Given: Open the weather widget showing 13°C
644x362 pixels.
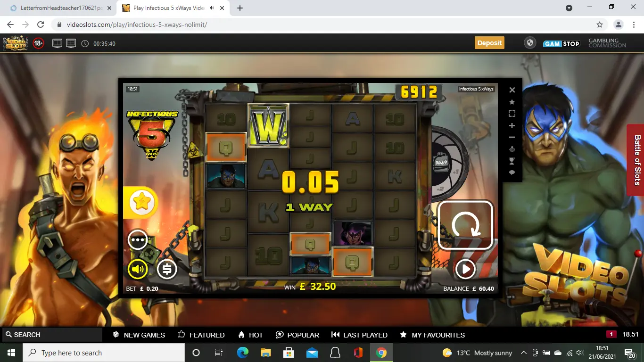Looking at the screenshot, I should pyautogui.click(x=477, y=353).
